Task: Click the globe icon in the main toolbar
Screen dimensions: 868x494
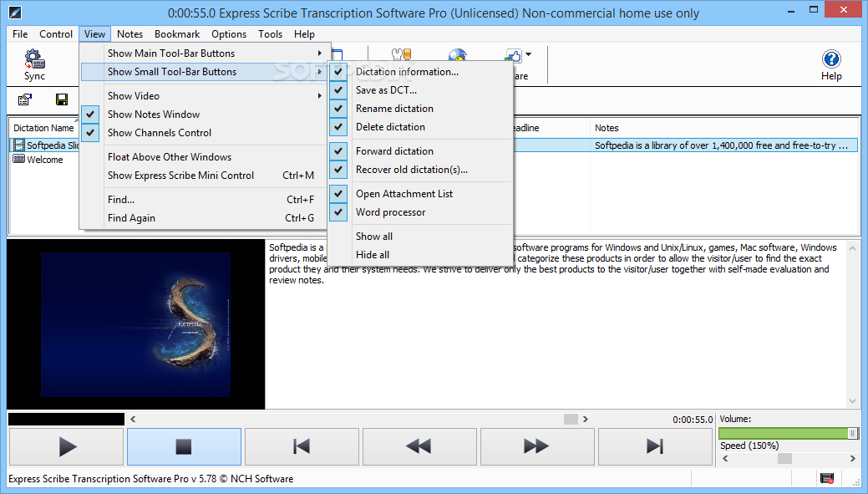Action: click(x=458, y=54)
